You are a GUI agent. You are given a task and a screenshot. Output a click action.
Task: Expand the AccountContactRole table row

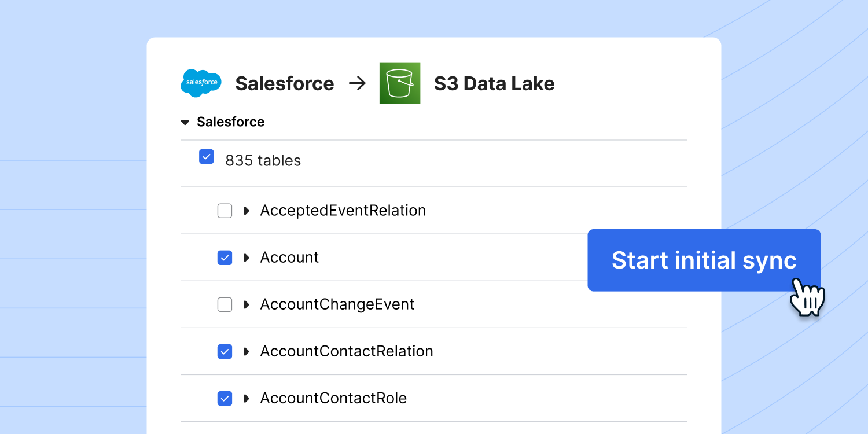pos(247,398)
